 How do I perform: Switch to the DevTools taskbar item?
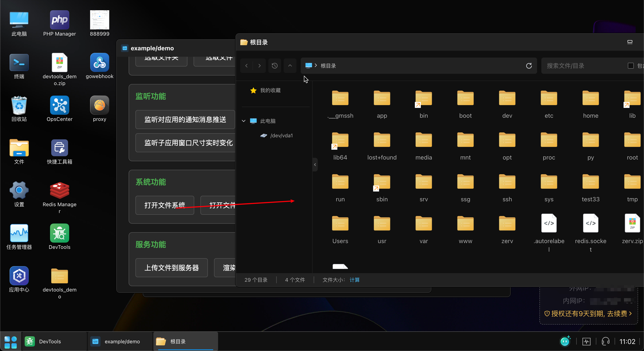pyautogui.click(x=54, y=341)
